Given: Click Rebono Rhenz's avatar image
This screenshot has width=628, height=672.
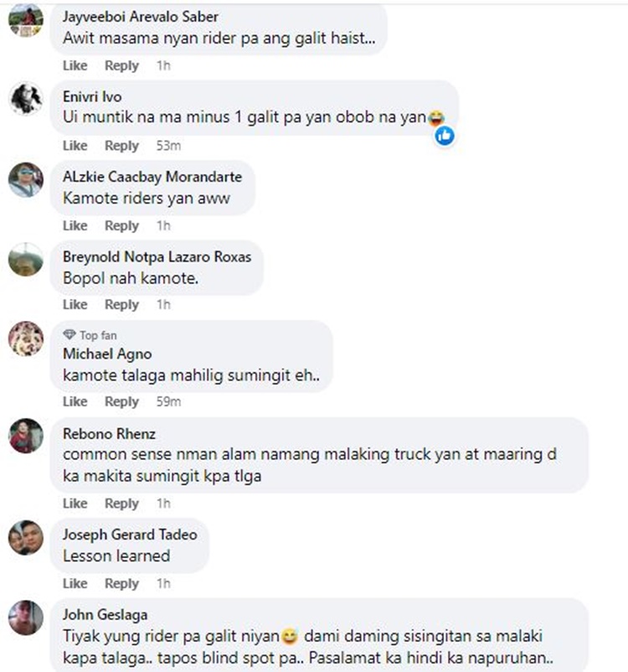Looking at the screenshot, I should tap(25, 436).
